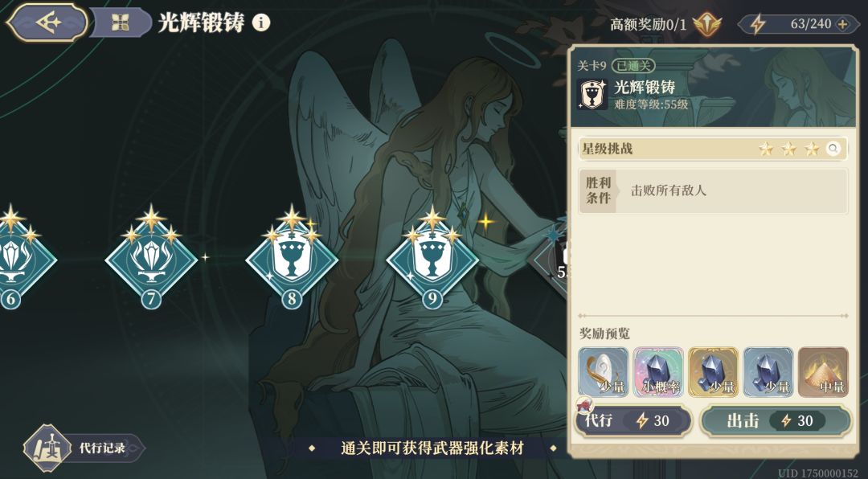This screenshot has width=868, height=479.
Task: Inspect the gold-framed 少量 crystal reward
Action: 713,371
